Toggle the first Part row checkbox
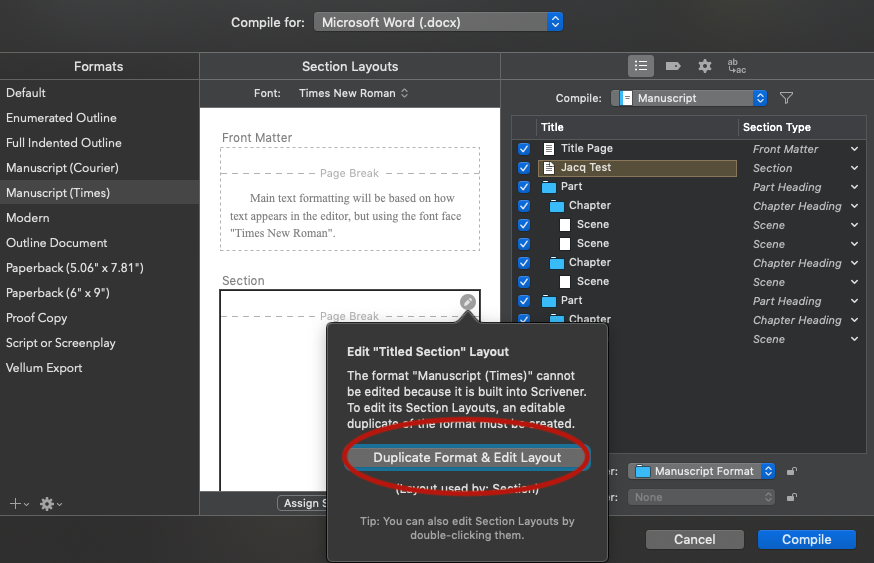 tap(524, 187)
